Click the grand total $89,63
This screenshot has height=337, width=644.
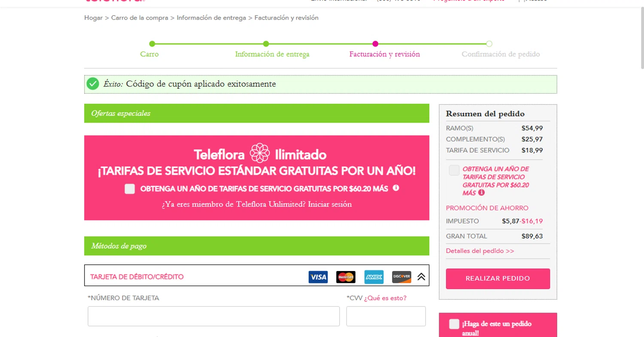point(532,236)
